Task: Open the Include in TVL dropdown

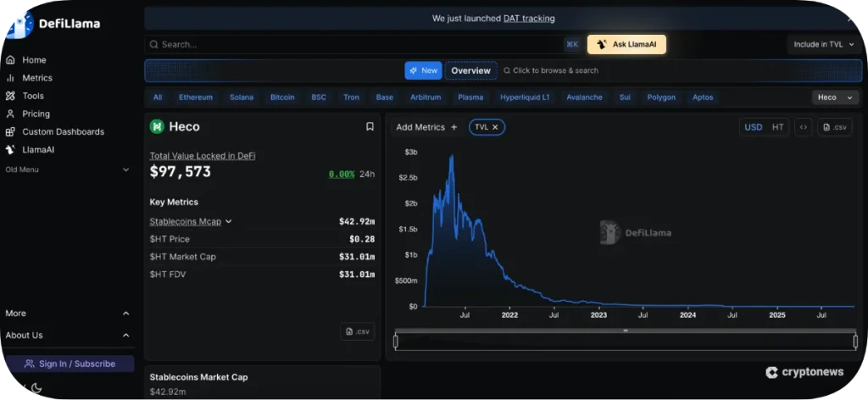Action: (x=824, y=44)
